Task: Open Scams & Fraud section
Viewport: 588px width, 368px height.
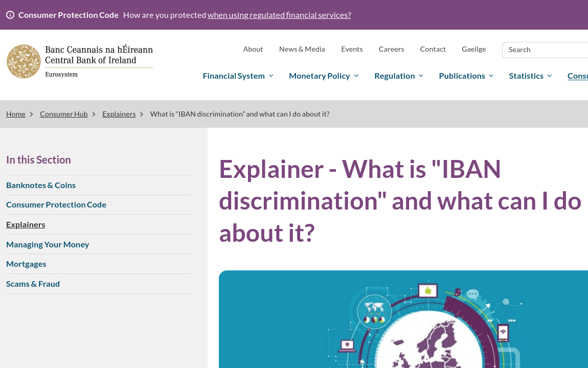Action: pyautogui.click(x=33, y=284)
